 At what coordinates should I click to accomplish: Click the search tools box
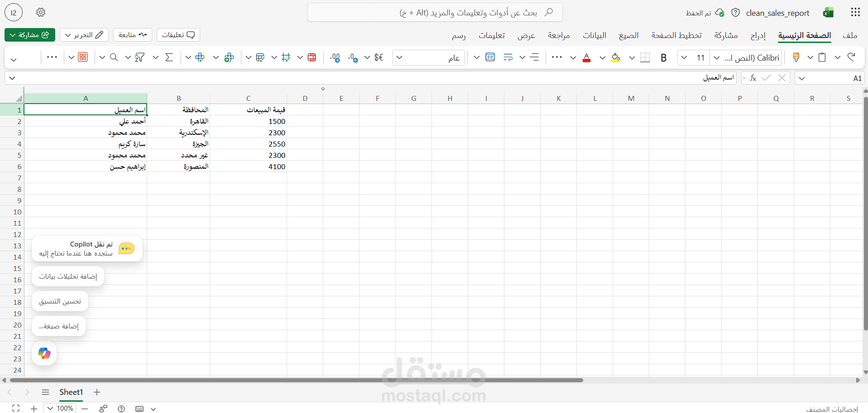(x=435, y=13)
